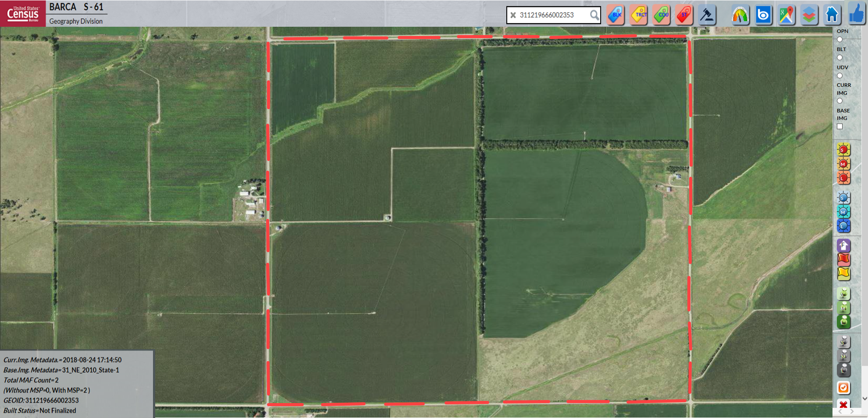Screen dimensions: 868x418
Task: Switch to Bing maps imagery
Action: click(x=763, y=15)
